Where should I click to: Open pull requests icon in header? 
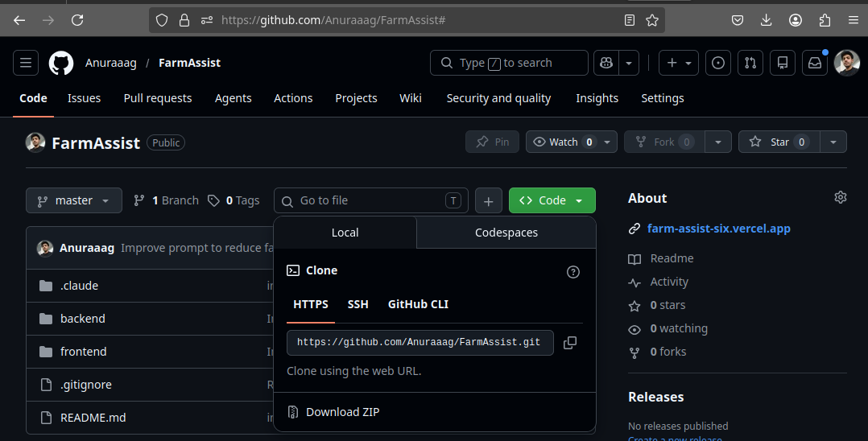pyautogui.click(x=750, y=63)
